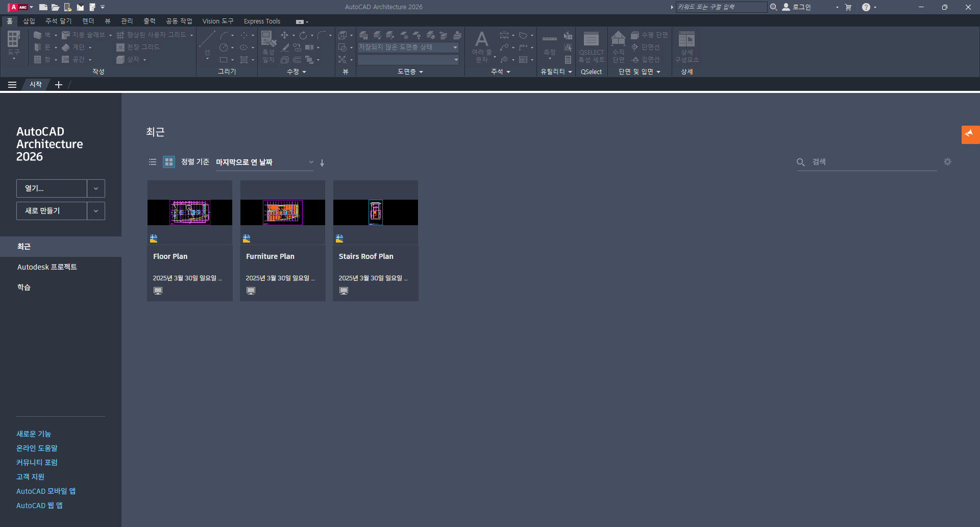Open the Express Tools ribbon tab
This screenshot has height=527, width=980.
pos(262,21)
